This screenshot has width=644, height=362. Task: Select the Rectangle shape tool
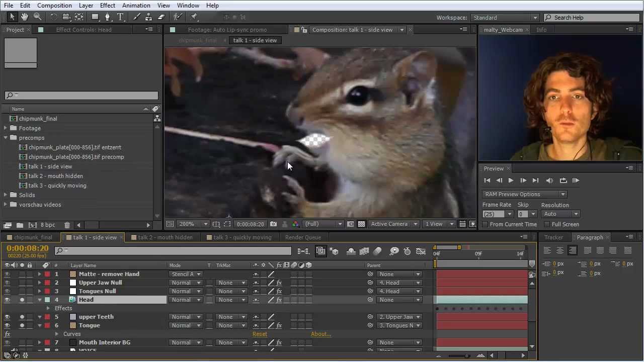click(95, 17)
